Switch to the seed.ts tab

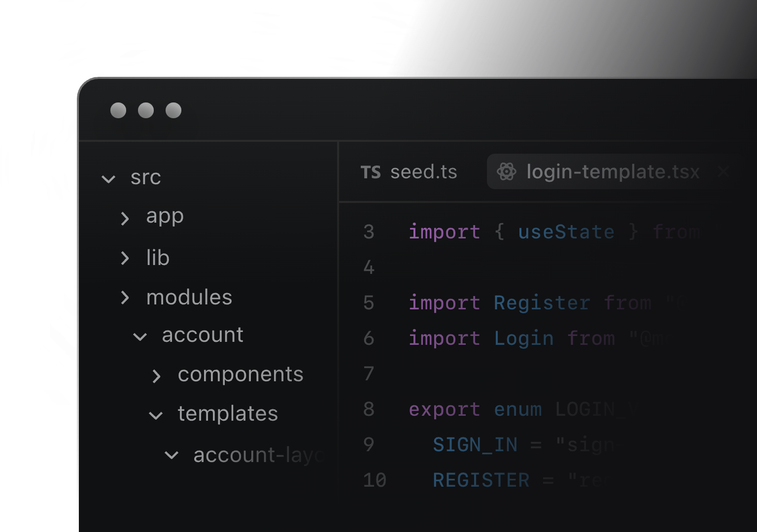coord(423,172)
